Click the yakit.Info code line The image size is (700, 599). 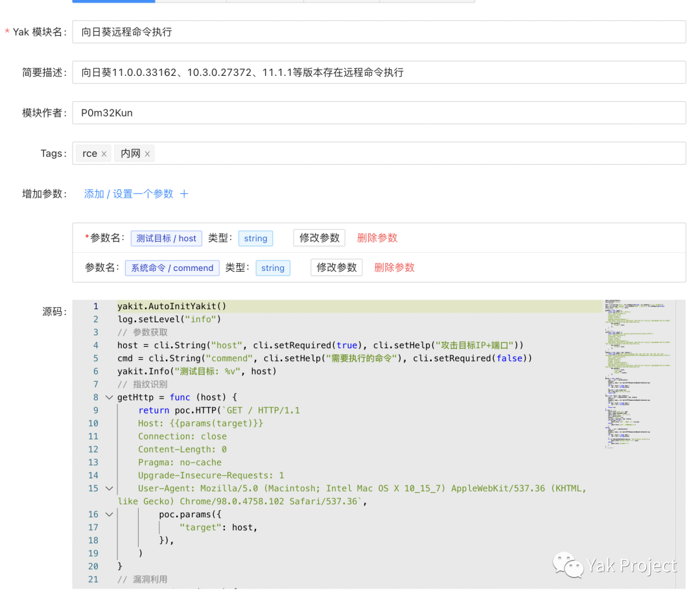coord(197,371)
